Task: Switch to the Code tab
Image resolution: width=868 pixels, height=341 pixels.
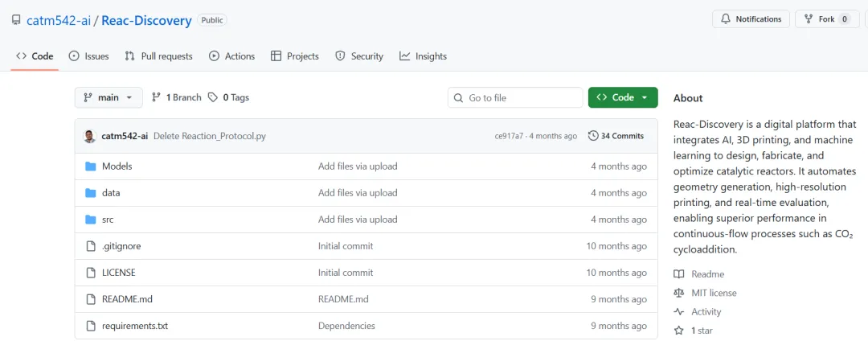Action: click(x=35, y=56)
